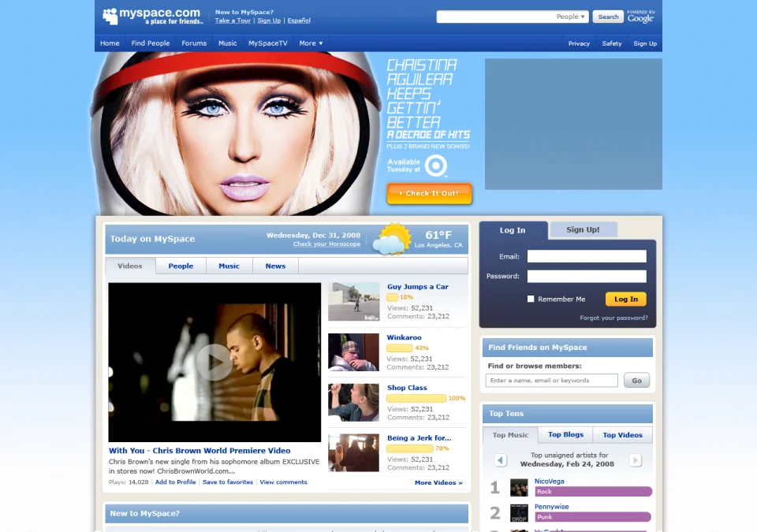The image size is (757, 532).
Task: Open Shop Class video thumbnail
Action: point(354,403)
